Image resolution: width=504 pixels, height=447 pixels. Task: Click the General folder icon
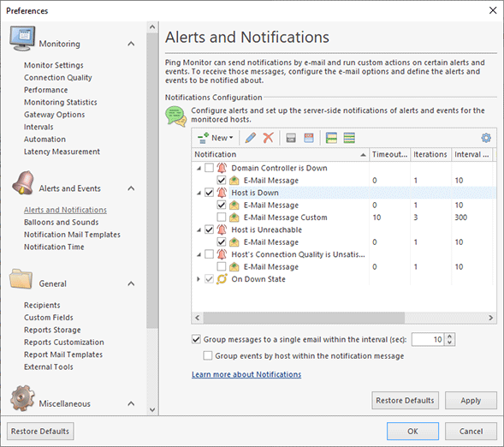(21, 278)
